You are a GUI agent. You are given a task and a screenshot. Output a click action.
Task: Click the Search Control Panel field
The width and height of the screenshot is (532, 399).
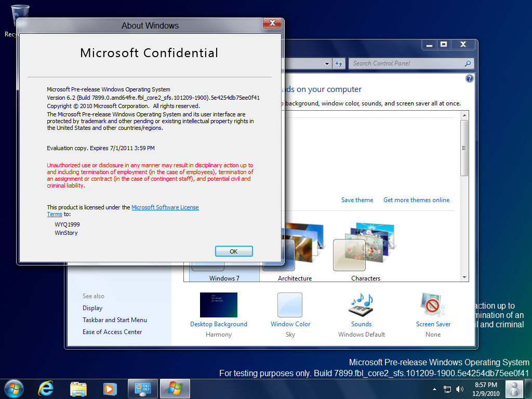[408, 63]
